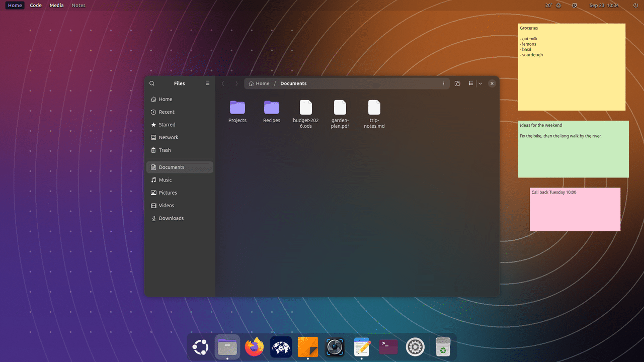This screenshot has width=644, height=362.
Task: Click the 20° weather indicator
Action: (x=553, y=6)
